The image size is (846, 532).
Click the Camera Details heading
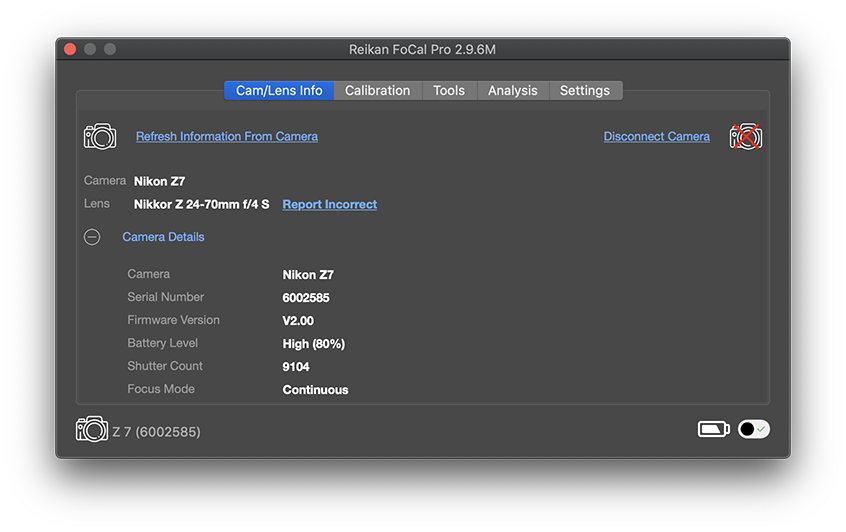pos(163,237)
